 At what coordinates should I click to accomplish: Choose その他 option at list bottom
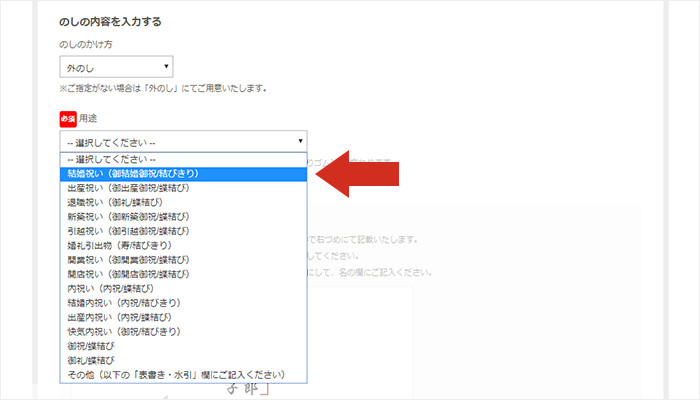pos(183,375)
